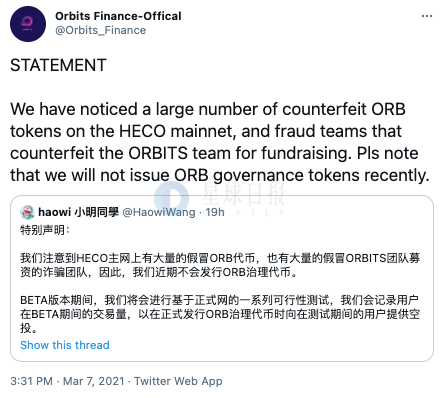The width and height of the screenshot is (439, 397).
Task: Click the STATEMENT heading text
Action: coord(58,65)
